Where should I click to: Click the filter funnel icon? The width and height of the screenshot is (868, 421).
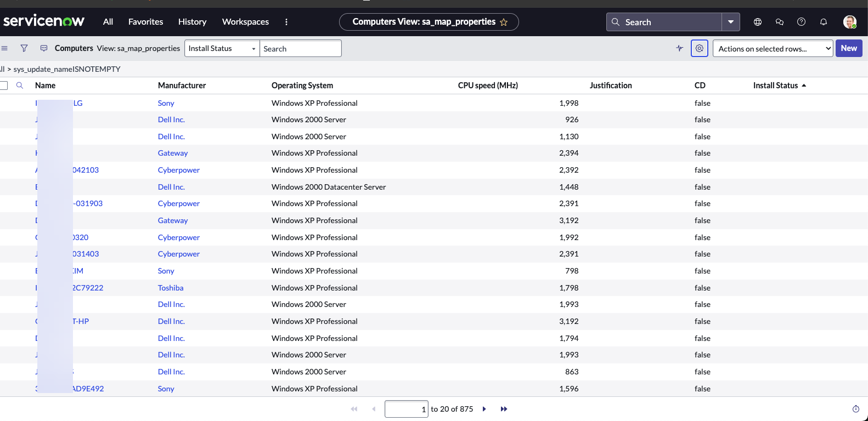[x=24, y=48]
